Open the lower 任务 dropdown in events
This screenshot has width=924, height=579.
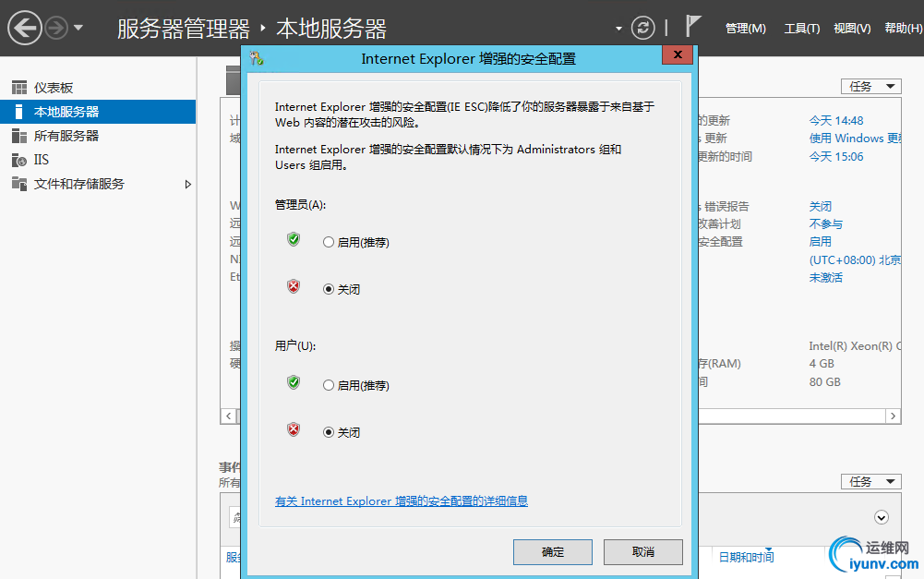coord(871,482)
